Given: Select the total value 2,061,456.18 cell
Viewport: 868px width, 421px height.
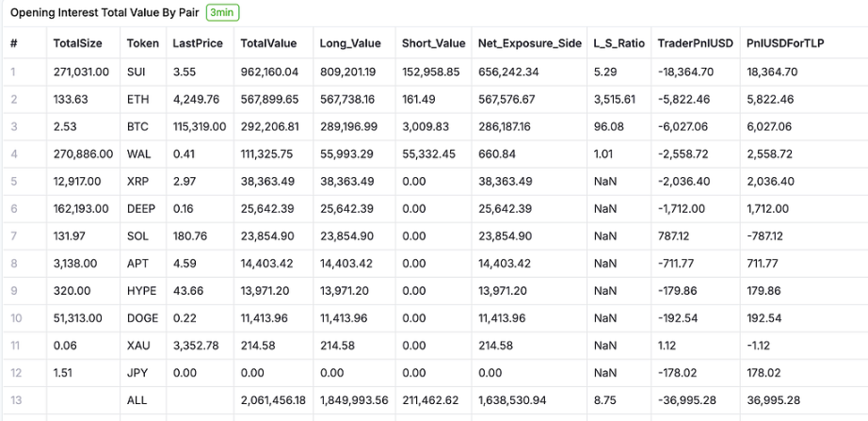Looking at the screenshot, I should [x=273, y=400].
